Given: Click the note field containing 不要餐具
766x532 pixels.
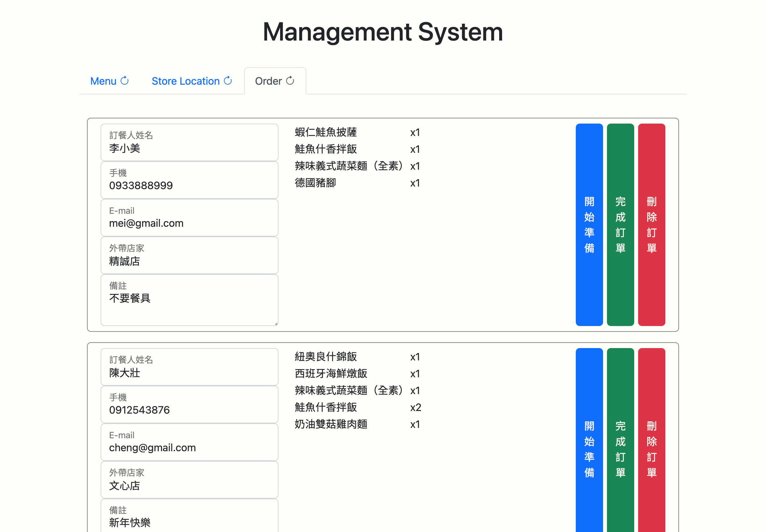Looking at the screenshot, I should coord(190,299).
